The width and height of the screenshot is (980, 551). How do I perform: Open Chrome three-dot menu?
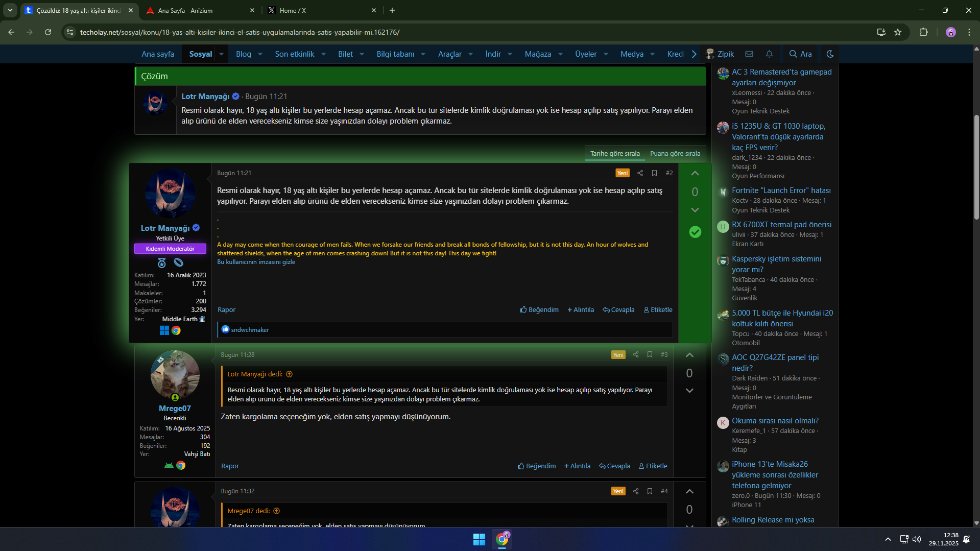(969, 32)
